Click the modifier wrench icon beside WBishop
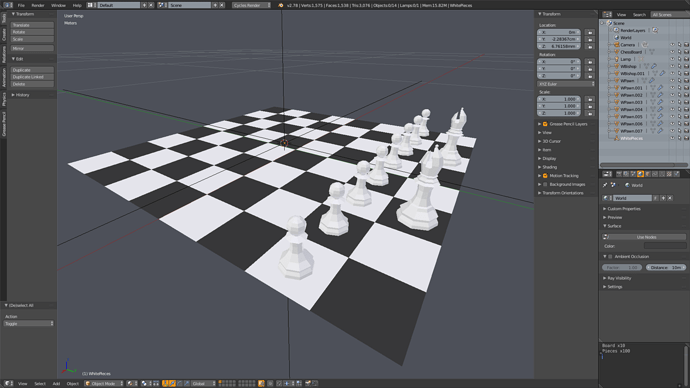Viewport: 690px width, 388px height. pyautogui.click(x=654, y=66)
